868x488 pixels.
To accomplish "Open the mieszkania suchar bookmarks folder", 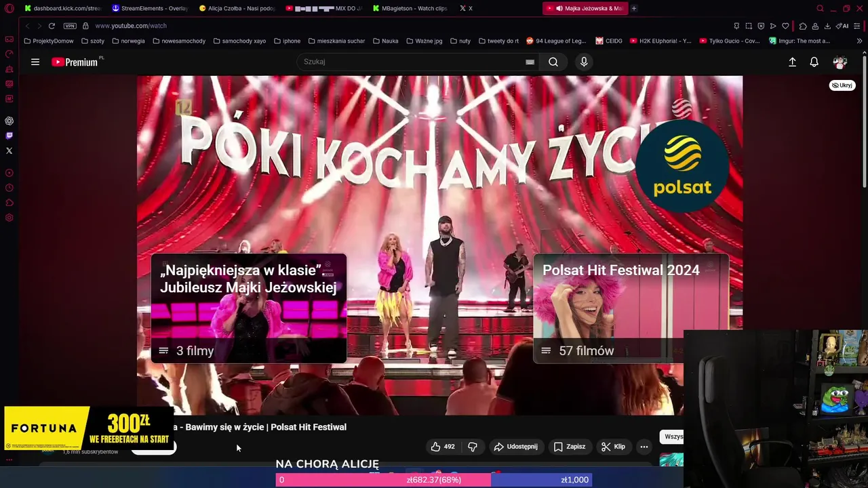I will coord(336,41).
